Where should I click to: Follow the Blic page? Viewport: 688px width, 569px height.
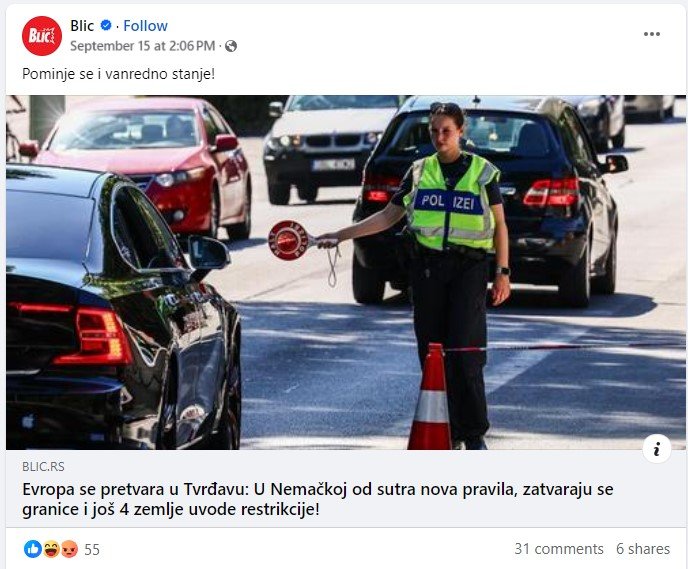pyautogui.click(x=145, y=26)
